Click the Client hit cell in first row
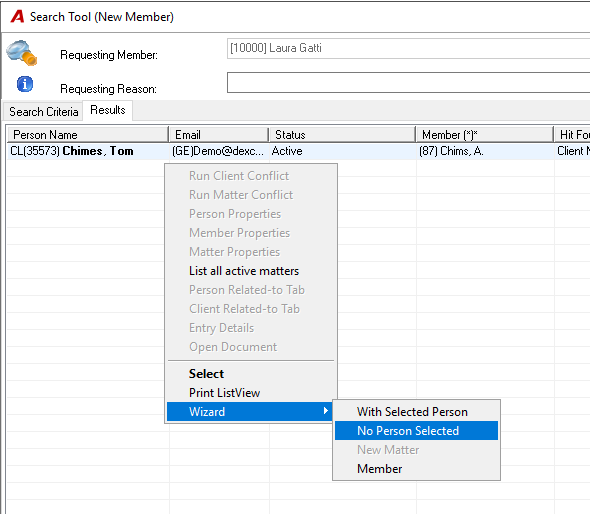 (x=573, y=151)
